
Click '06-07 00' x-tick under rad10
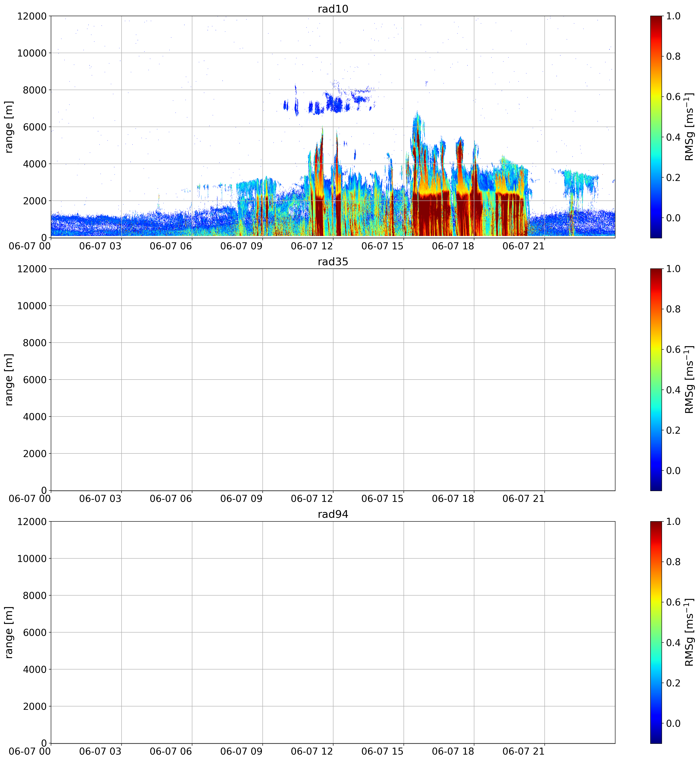30,246
